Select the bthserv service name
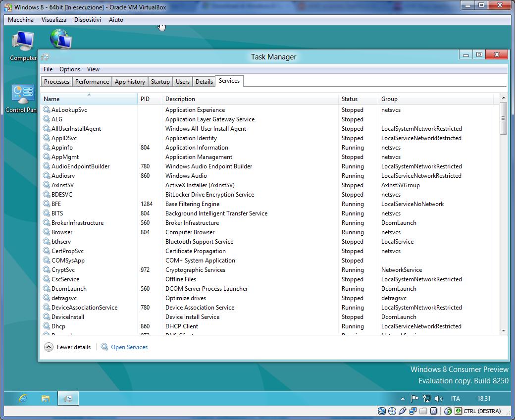515x420 pixels. (61, 241)
